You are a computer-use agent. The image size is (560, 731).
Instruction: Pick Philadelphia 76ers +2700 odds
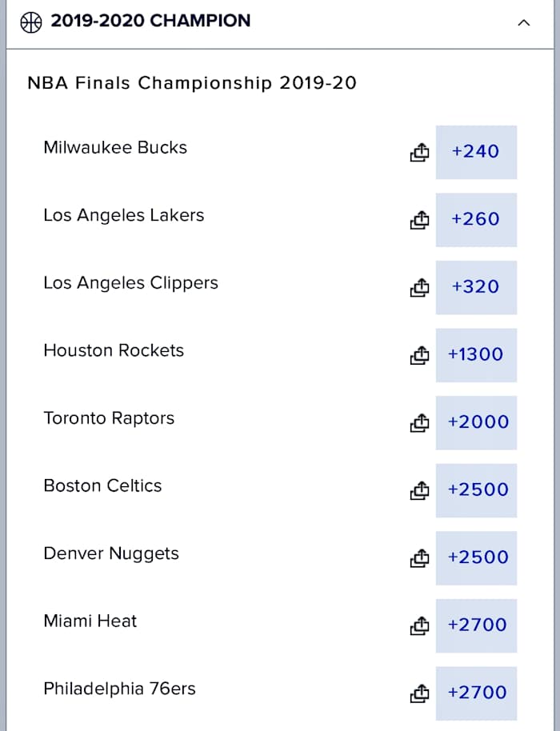[x=476, y=693]
